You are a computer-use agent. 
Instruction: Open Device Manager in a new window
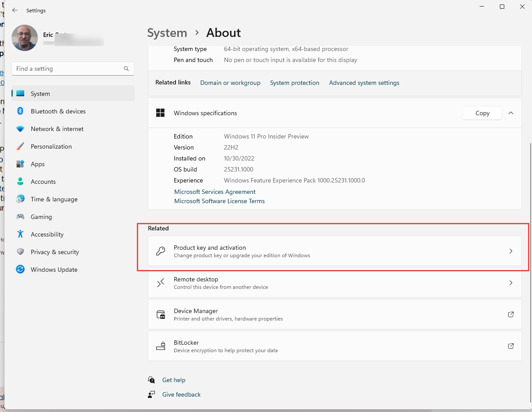(510, 314)
